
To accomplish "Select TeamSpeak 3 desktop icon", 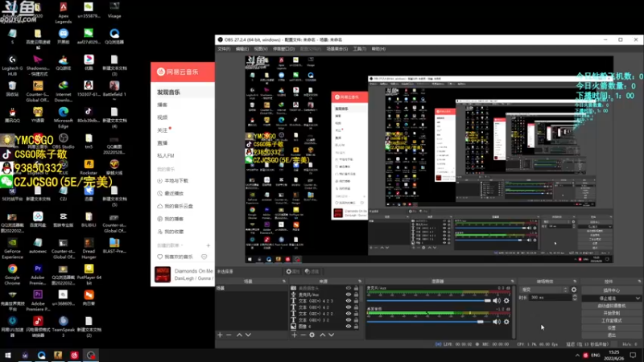I will pyautogui.click(x=64, y=327).
